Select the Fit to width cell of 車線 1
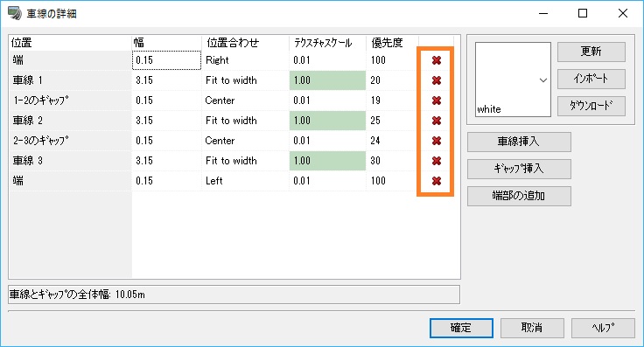 [245, 80]
